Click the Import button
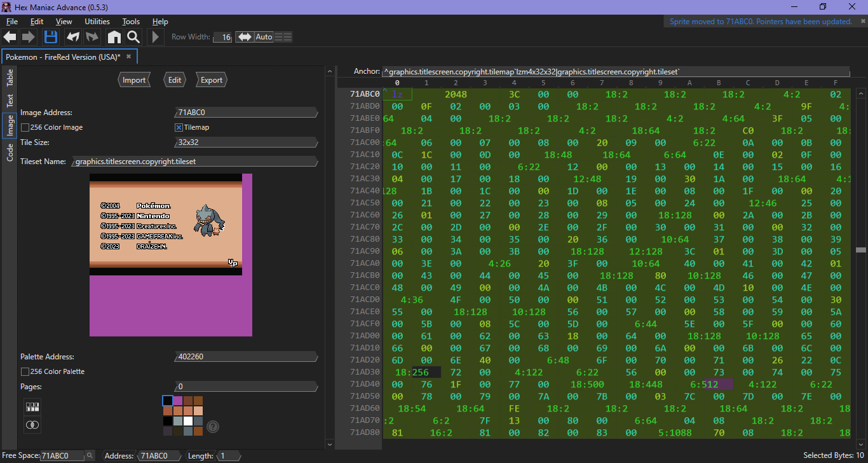This screenshot has height=463, width=868. pos(134,80)
